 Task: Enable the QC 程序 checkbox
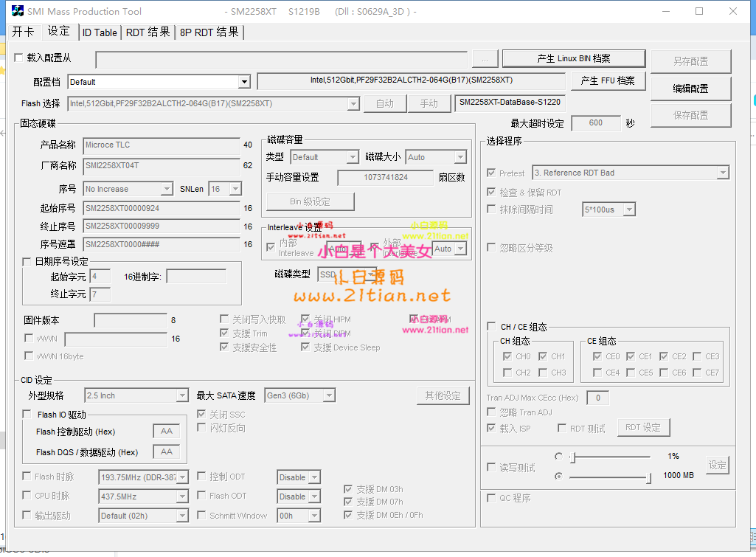[x=491, y=498]
